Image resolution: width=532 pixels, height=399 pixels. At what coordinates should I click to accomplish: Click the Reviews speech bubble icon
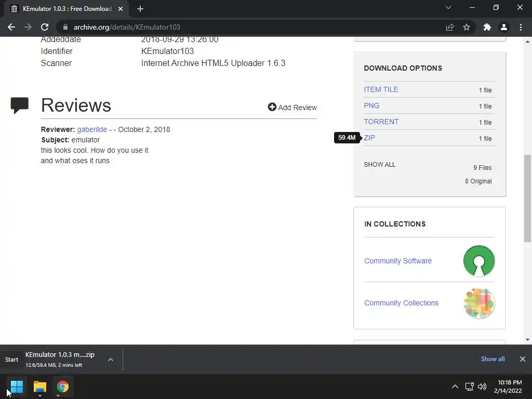(19, 105)
